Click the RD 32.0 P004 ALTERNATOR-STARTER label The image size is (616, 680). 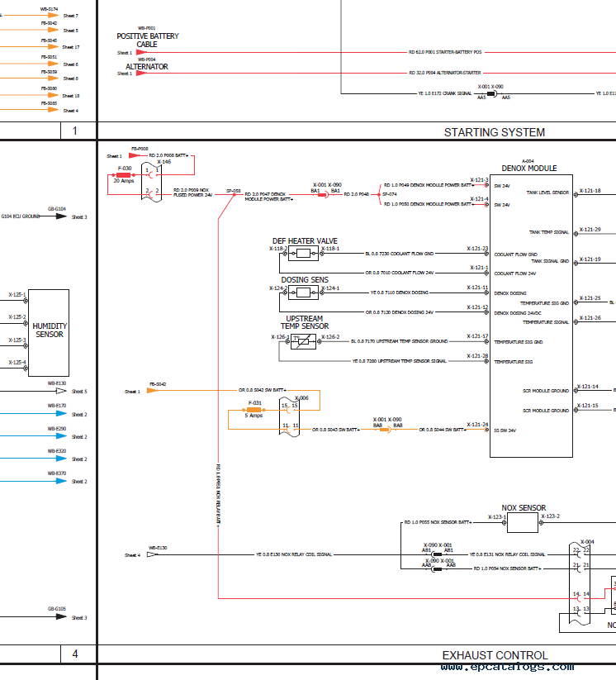pos(445,73)
